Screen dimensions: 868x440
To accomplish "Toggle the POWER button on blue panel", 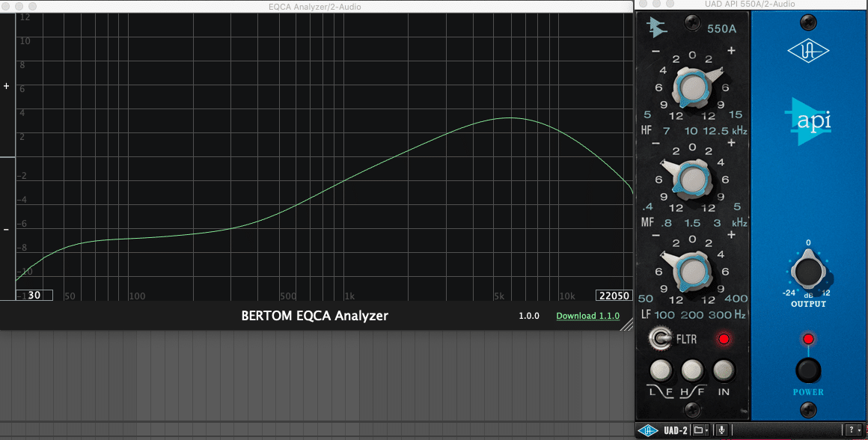I will tap(808, 371).
